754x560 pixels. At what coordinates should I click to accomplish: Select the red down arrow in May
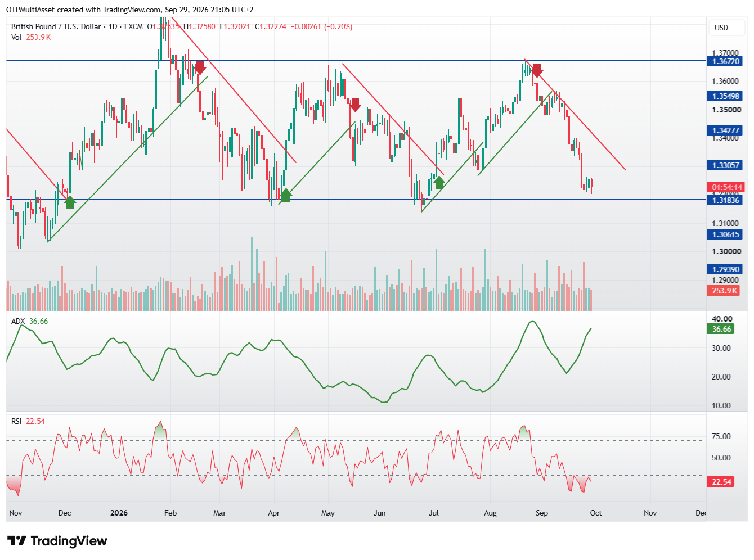coord(355,105)
